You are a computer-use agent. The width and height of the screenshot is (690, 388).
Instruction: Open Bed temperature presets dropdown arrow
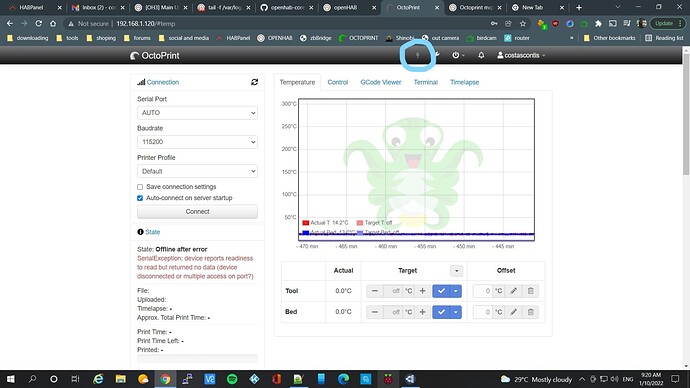coord(456,312)
